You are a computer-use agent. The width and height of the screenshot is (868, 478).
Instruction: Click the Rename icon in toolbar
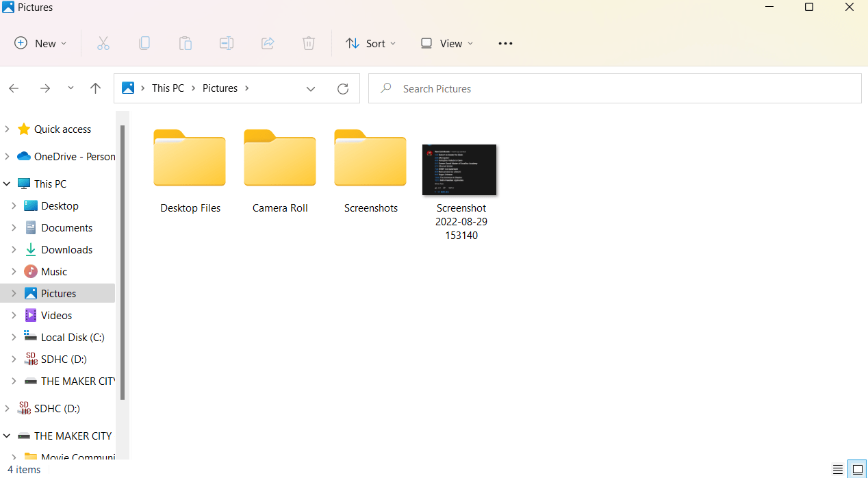point(227,43)
